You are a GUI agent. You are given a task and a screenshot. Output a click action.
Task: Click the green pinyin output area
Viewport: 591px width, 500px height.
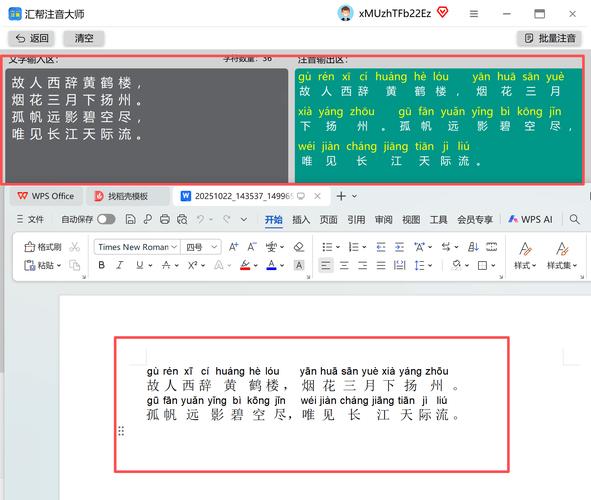click(x=439, y=125)
